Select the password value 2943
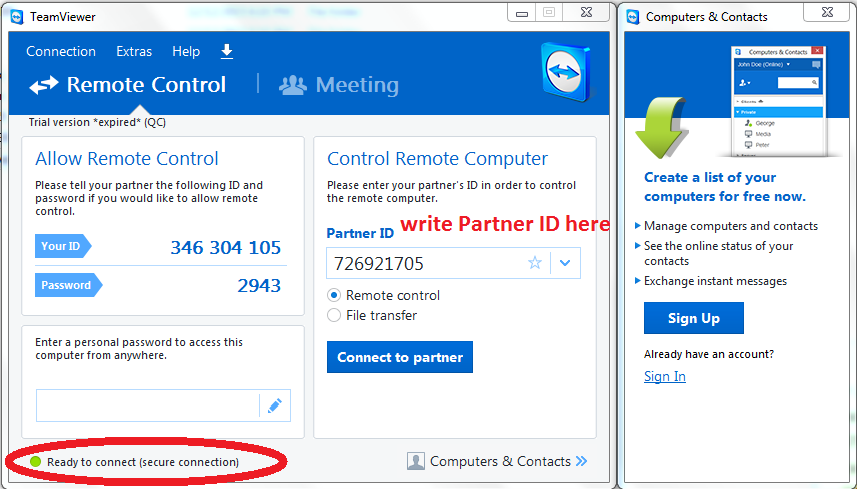857x489 pixels. [259, 285]
